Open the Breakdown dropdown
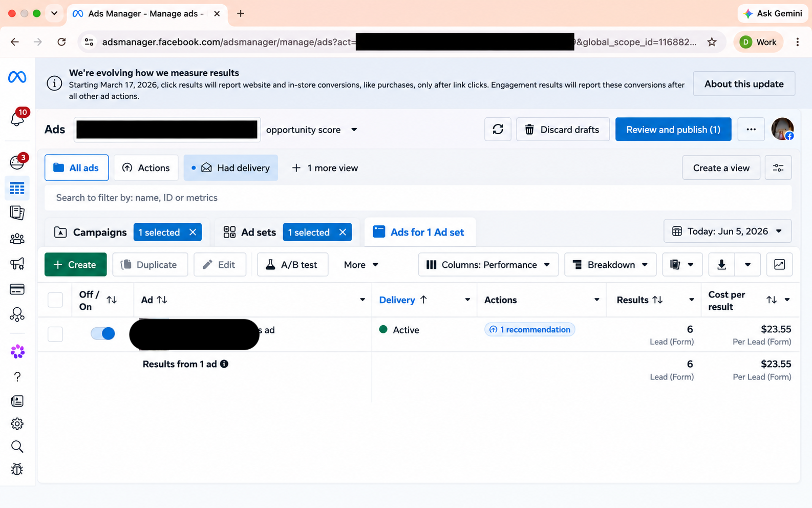The height and width of the screenshot is (508, 812). point(610,264)
